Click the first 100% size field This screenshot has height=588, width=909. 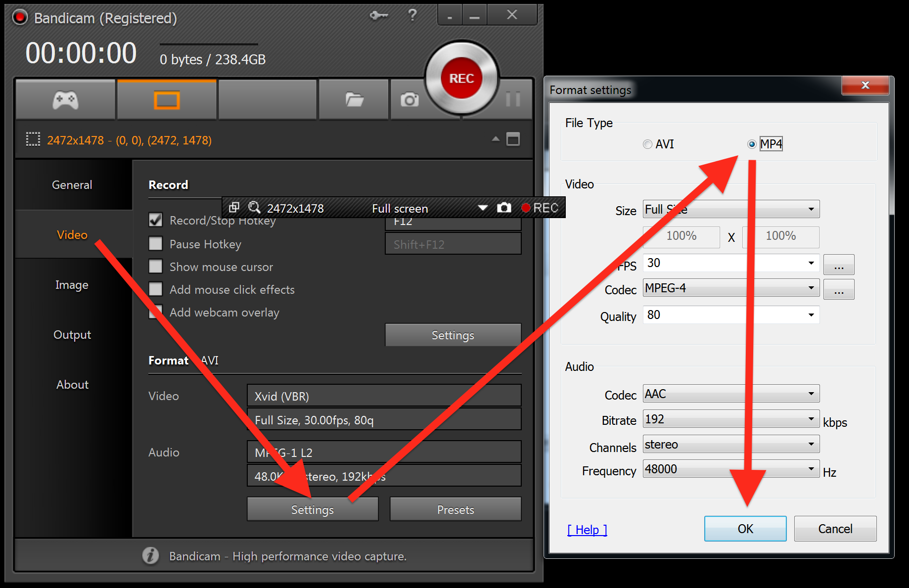(x=682, y=236)
